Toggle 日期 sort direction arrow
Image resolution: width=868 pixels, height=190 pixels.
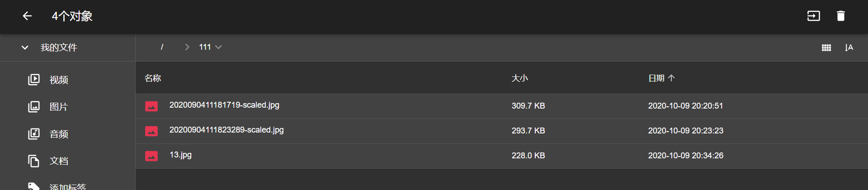[x=671, y=78]
